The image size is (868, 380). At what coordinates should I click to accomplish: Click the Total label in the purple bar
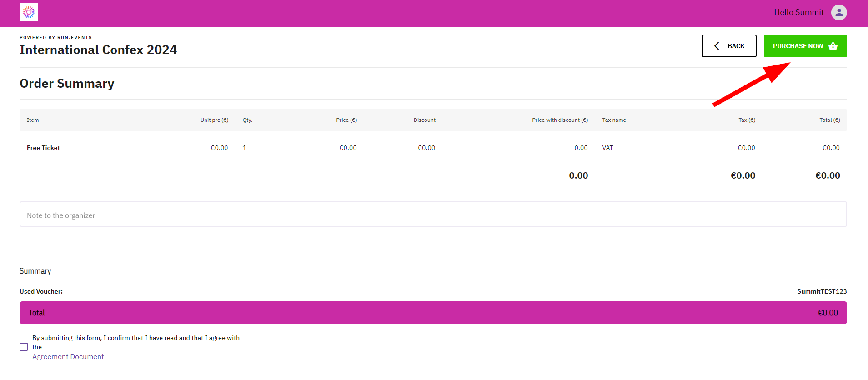tap(37, 313)
